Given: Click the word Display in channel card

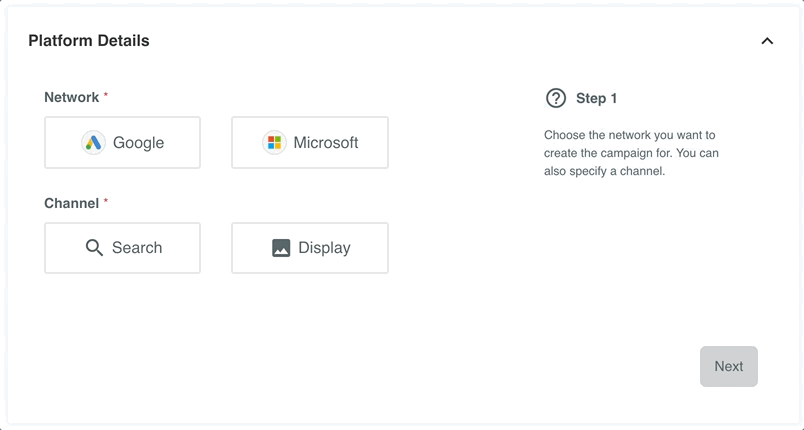Looking at the screenshot, I should (x=324, y=248).
